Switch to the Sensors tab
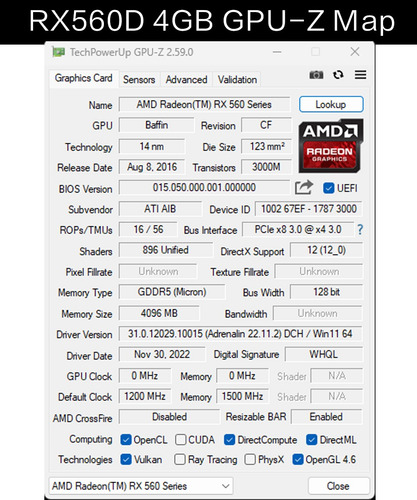Viewport: 417px width, 500px height. pos(139,80)
